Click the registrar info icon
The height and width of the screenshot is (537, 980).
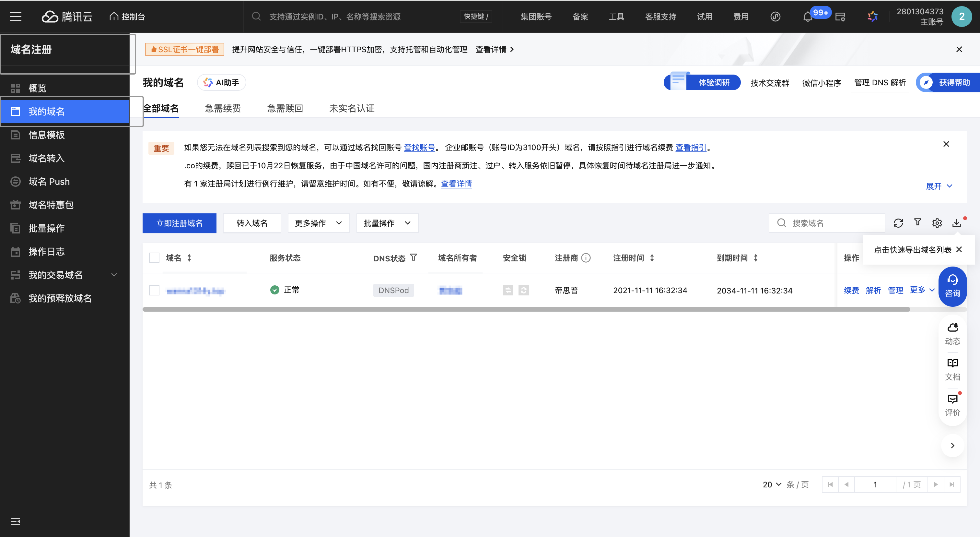pos(586,258)
